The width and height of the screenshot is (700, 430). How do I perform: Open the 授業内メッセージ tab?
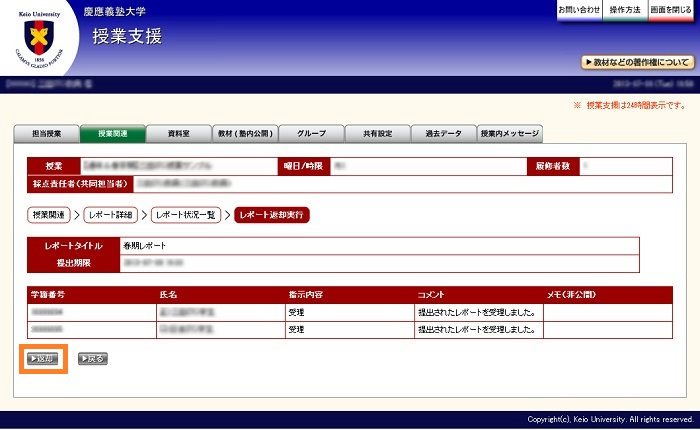point(510,133)
